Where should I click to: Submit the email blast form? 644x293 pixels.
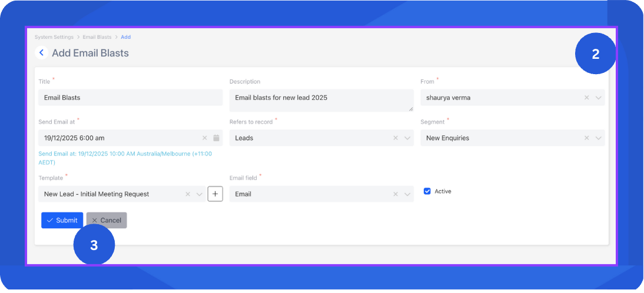pyautogui.click(x=62, y=221)
